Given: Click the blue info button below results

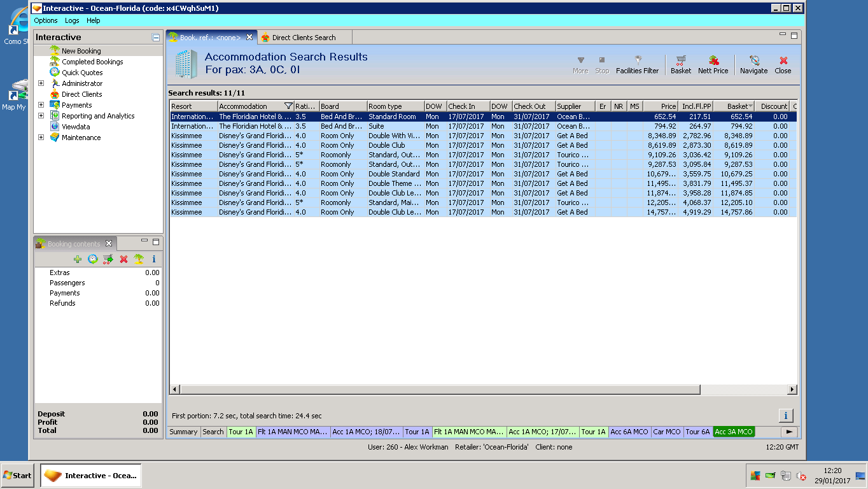Looking at the screenshot, I should point(785,416).
